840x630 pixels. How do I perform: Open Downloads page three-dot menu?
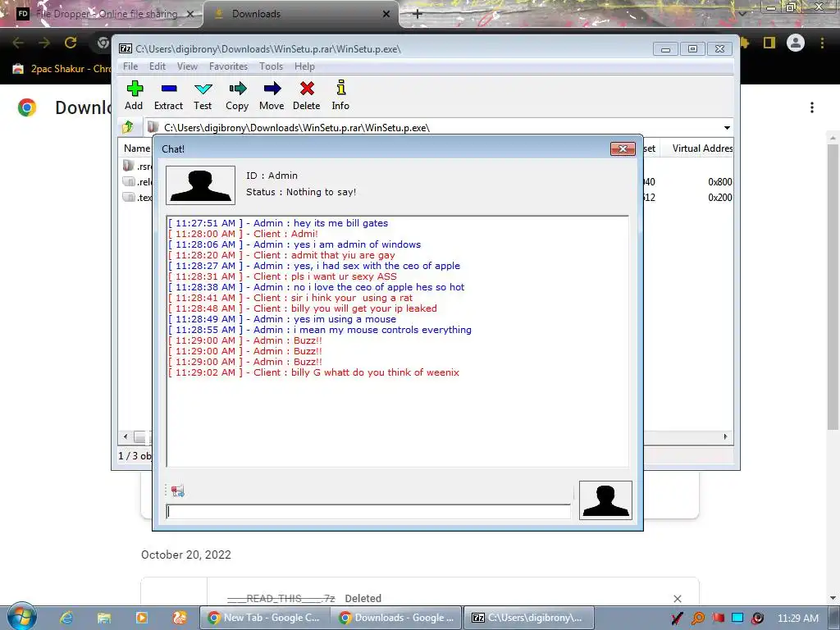point(812,107)
